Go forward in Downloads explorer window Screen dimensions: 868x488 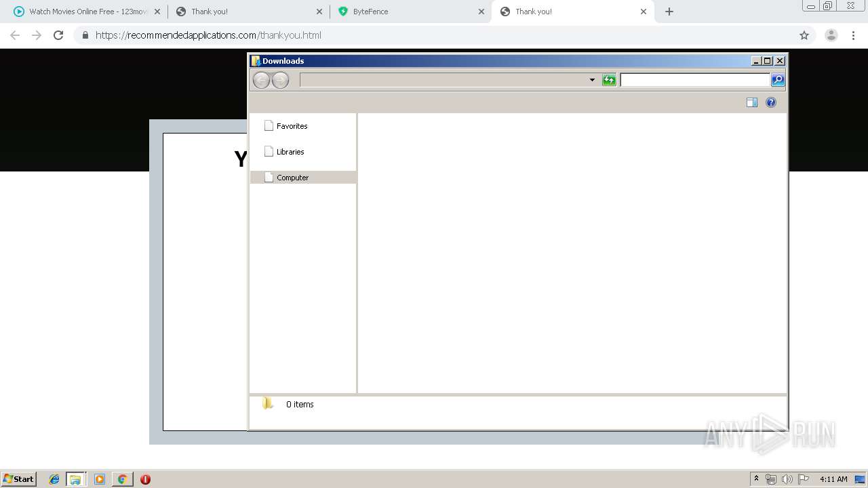click(x=280, y=80)
